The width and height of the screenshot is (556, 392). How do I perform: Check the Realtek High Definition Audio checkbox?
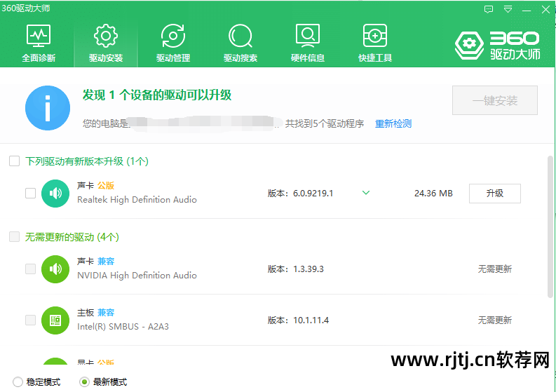pyautogui.click(x=30, y=194)
